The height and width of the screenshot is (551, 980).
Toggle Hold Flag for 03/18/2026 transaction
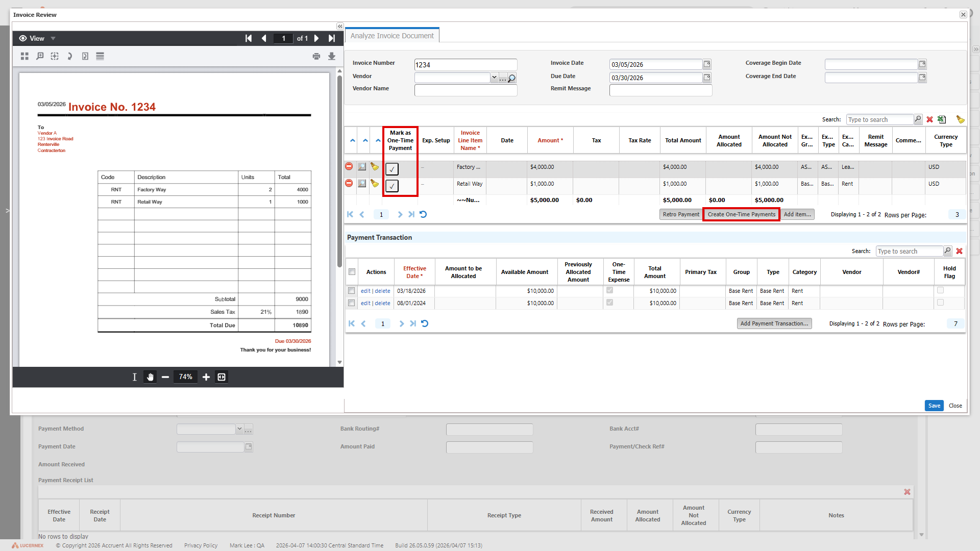pyautogui.click(x=940, y=290)
